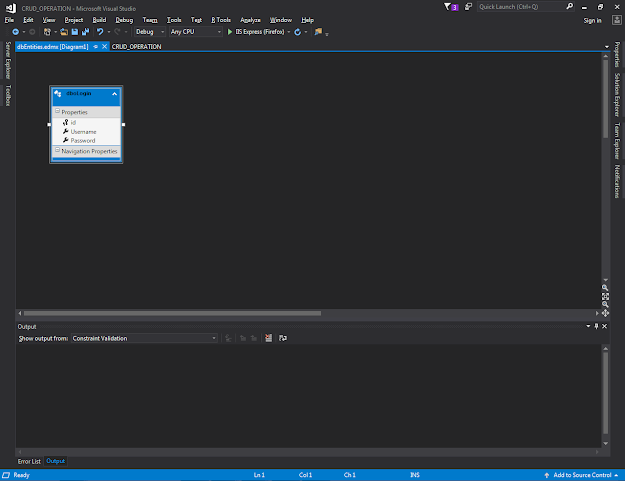Click the find-in-files folder icon in toolbar
Image resolution: width=625 pixels, height=481 pixels.
tap(318, 31)
